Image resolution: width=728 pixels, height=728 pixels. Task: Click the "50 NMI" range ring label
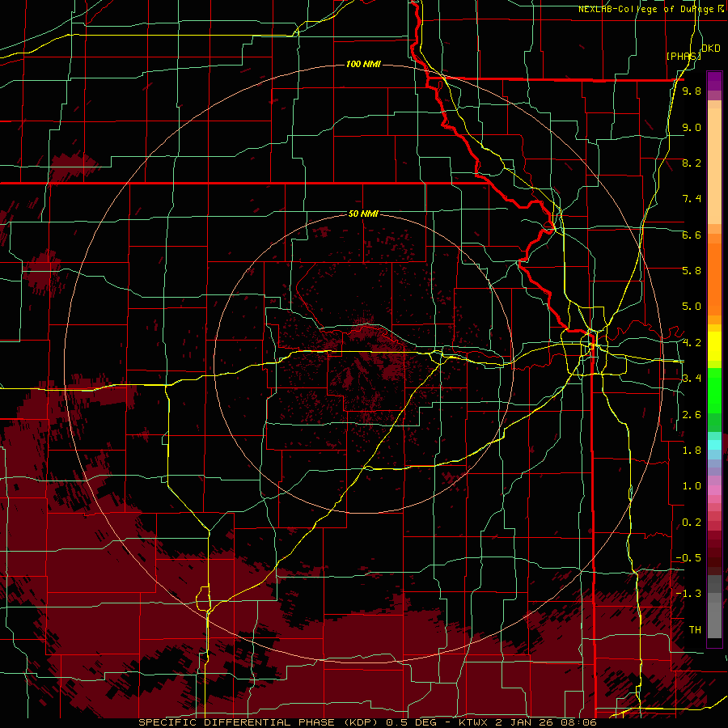coord(363,214)
